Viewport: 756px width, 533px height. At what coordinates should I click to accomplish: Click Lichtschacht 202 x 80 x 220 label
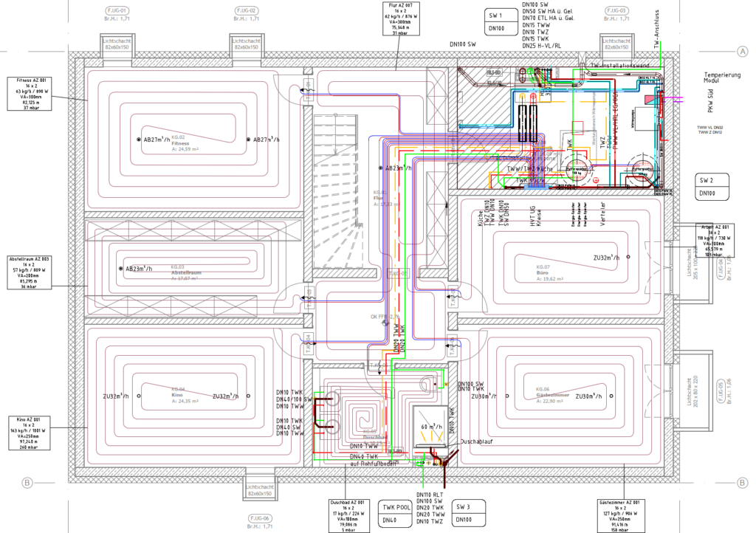[x=693, y=391]
